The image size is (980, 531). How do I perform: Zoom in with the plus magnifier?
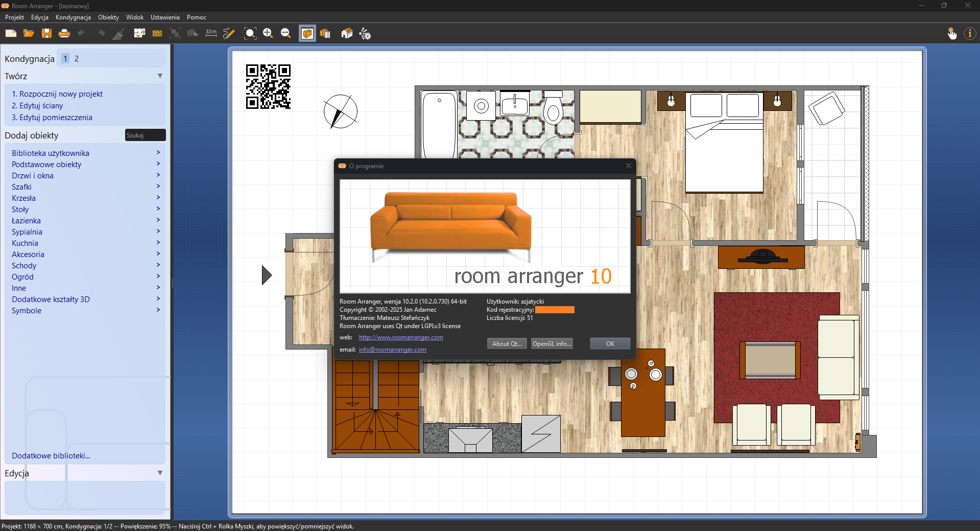[x=268, y=34]
